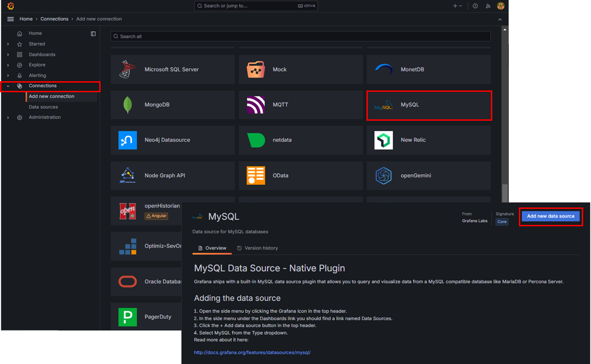
Task: Click the Grafana Labs author text
Action: pos(475,221)
